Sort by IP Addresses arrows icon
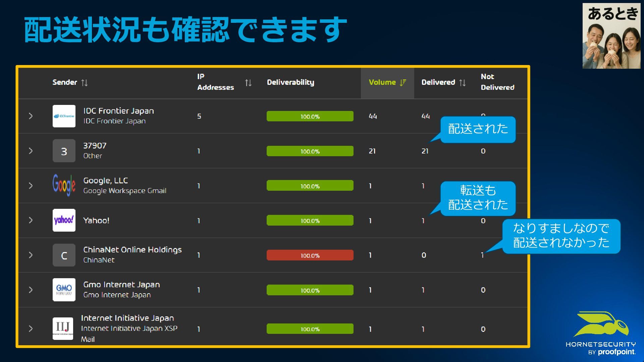Viewport: 644px width, 362px height. tap(248, 82)
